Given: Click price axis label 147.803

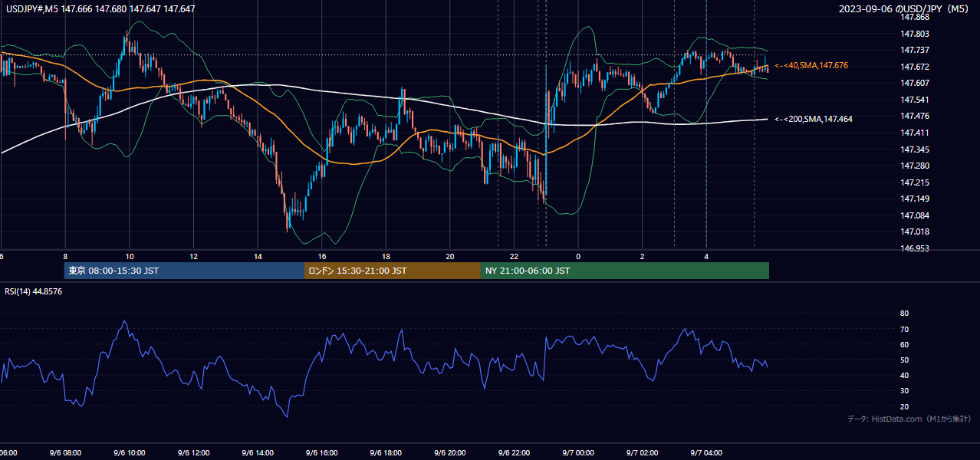Looking at the screenshot, I should [916, 34].
